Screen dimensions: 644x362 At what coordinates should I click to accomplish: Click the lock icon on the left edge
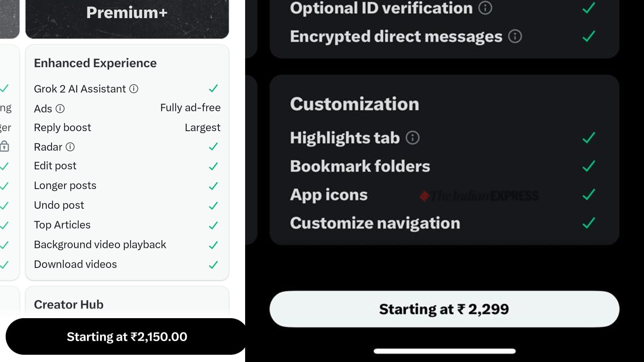4,146
